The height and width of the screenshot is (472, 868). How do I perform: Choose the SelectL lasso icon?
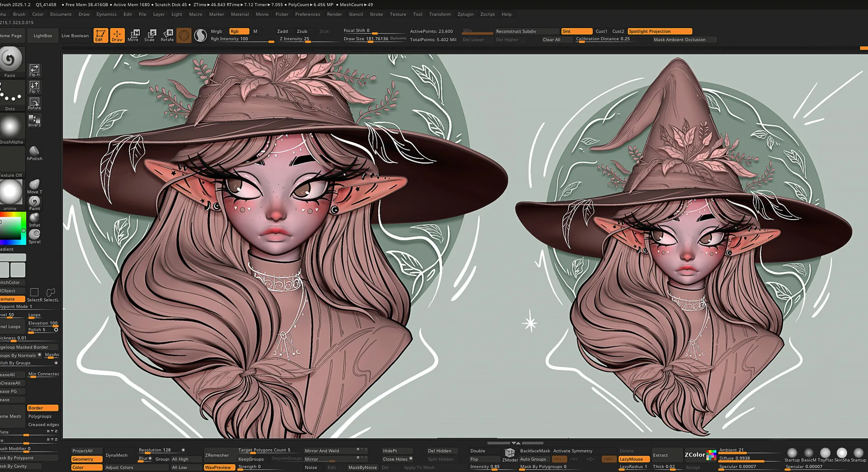click(51, 295)
